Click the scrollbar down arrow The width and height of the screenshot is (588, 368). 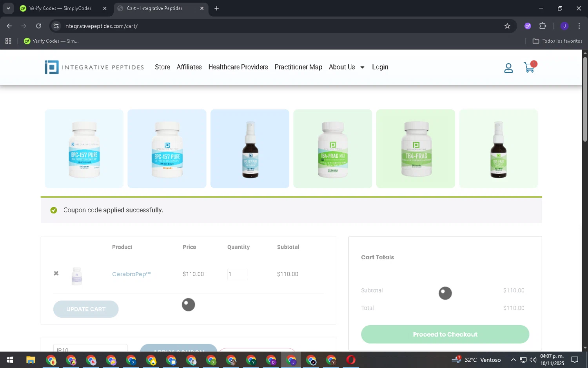click(x=585, y=348)
